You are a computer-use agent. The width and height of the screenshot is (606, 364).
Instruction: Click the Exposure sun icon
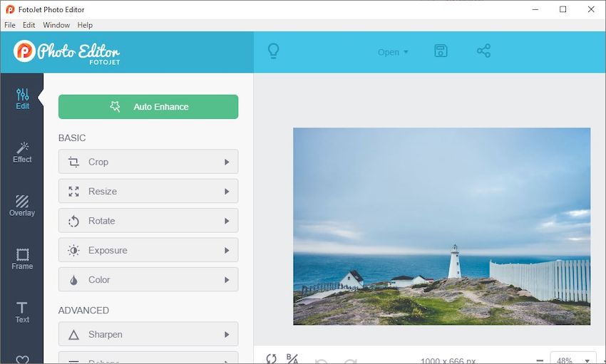pos(73,251)
